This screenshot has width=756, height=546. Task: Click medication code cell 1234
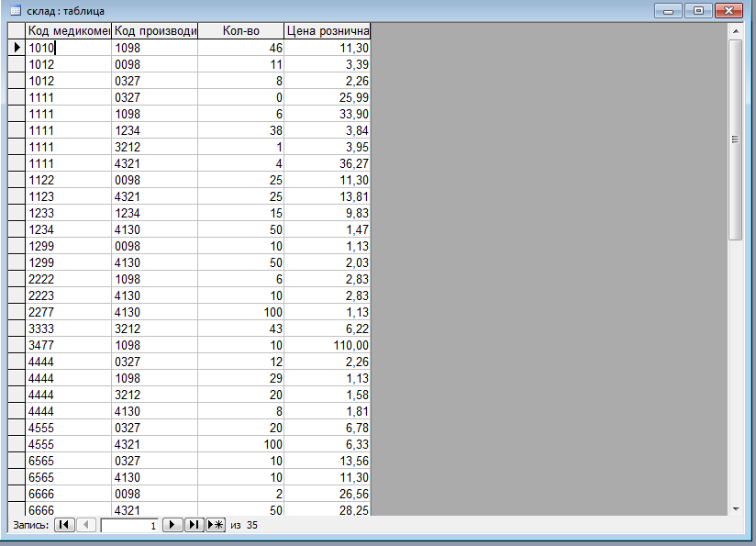point(69,229)
